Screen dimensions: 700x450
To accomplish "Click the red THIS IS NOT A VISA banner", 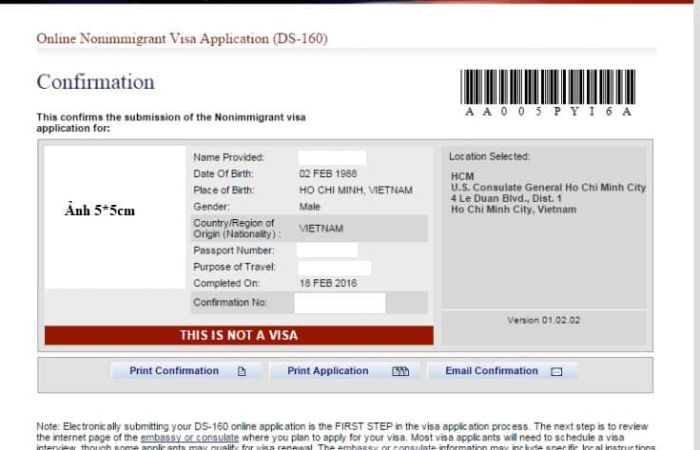I will 239,335.
